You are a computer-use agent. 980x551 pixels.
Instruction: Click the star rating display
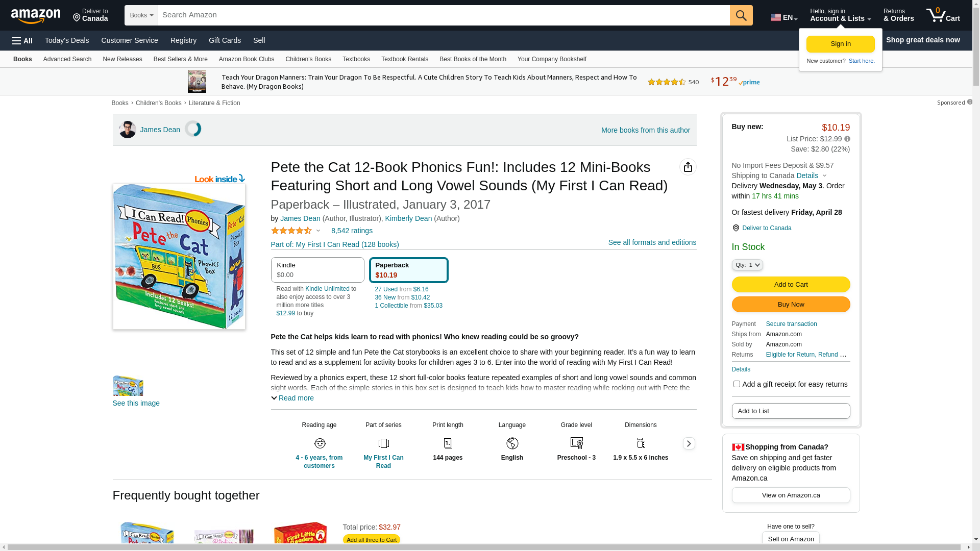291,231
